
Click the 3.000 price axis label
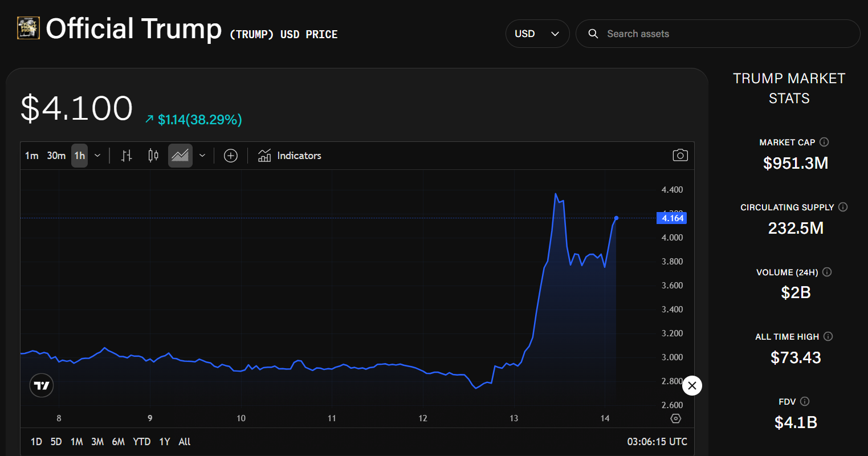[672, 357]
